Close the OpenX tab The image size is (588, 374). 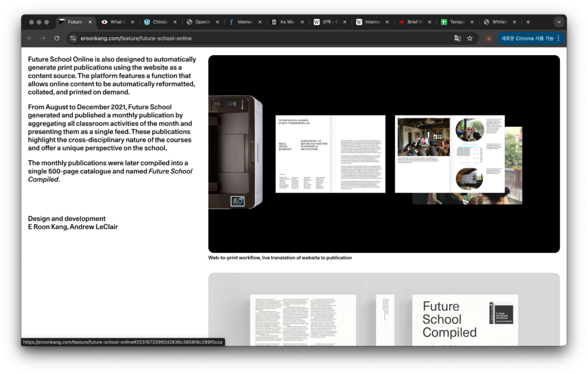217,22
